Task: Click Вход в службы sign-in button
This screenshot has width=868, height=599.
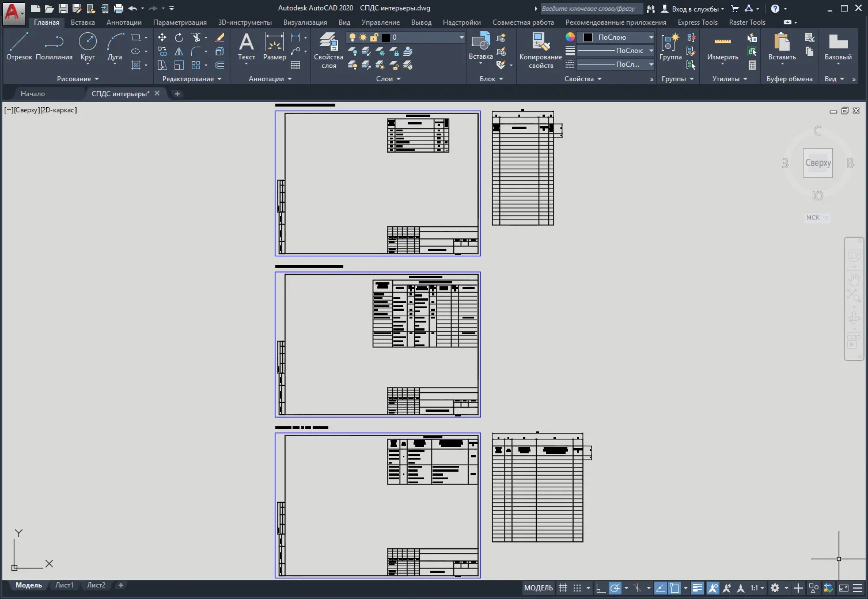Action: point(692,9)
